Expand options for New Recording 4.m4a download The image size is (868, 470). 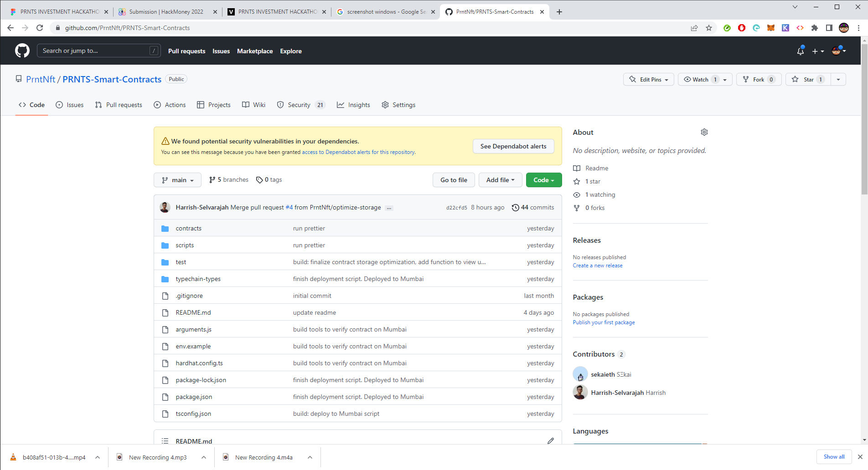(310, 457)
